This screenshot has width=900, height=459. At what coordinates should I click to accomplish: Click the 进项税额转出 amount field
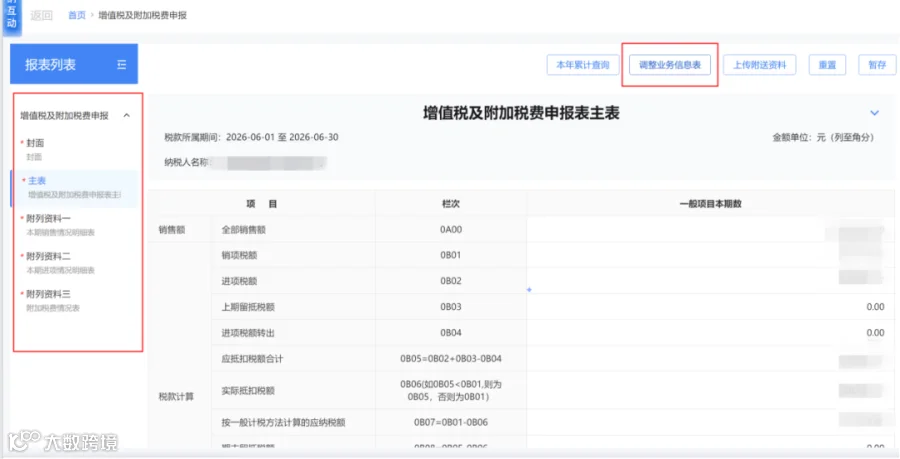click(710, 333)
